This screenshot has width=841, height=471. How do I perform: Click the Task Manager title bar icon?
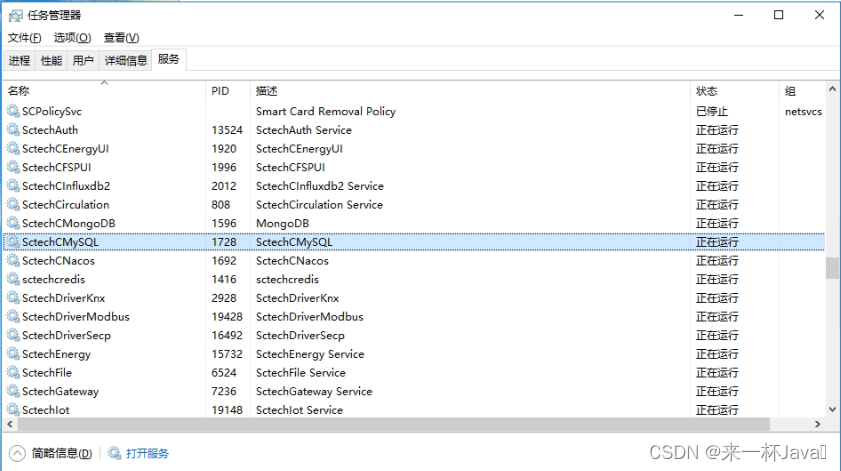tap(16, 16)
